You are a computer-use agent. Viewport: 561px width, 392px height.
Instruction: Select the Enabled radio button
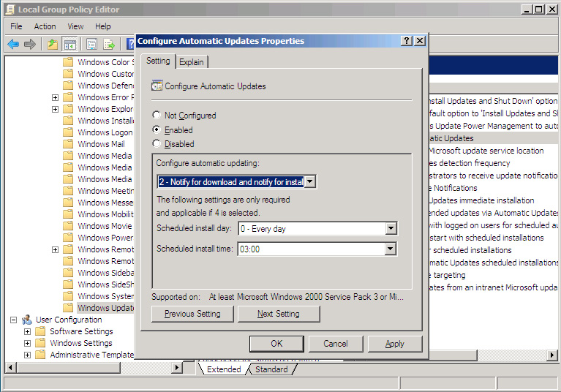pos(157,129)
